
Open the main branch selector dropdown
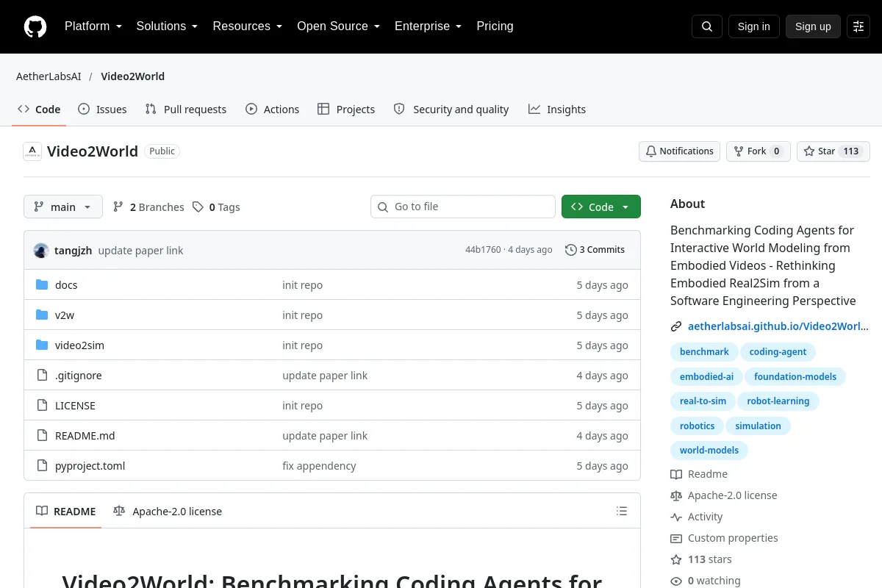click(x=63, y=207)
